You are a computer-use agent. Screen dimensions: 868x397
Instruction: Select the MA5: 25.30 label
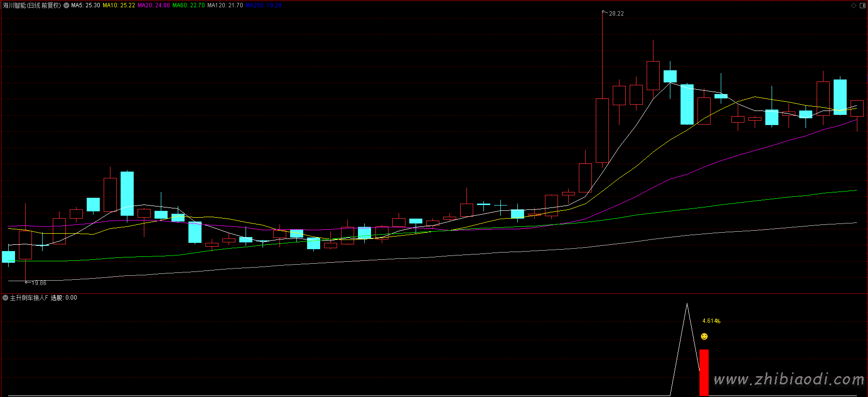coord(86,5)
